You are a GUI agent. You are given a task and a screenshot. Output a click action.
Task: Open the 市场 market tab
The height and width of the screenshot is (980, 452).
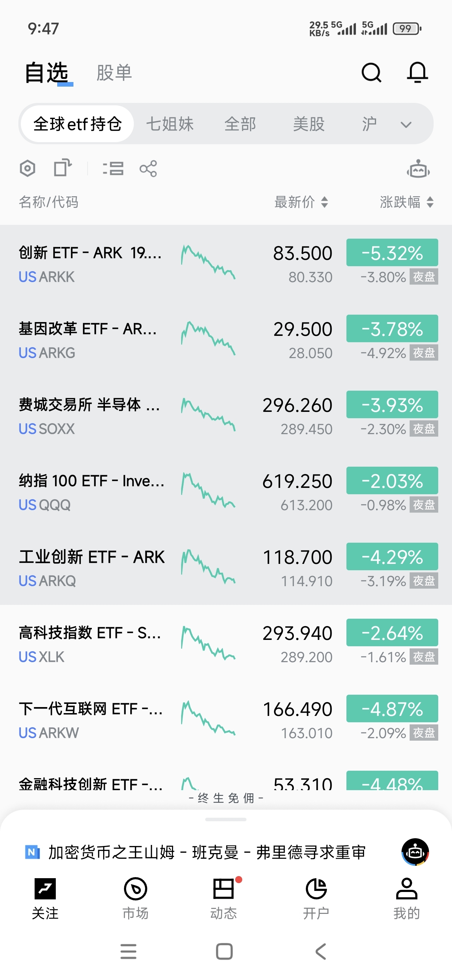pyautogui.click(x=135, y=897)
